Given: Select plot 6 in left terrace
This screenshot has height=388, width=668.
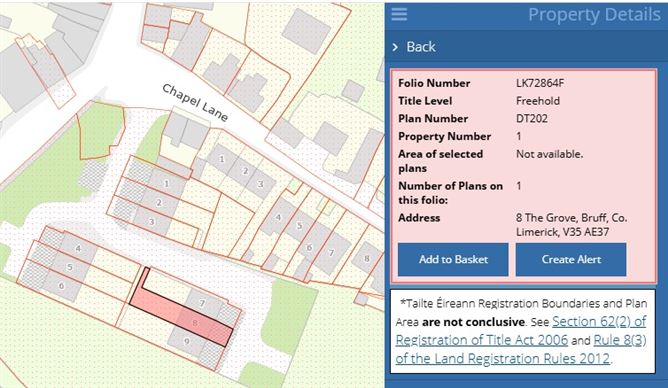Looking at the screenshot, I should click(x=62, y=286).
